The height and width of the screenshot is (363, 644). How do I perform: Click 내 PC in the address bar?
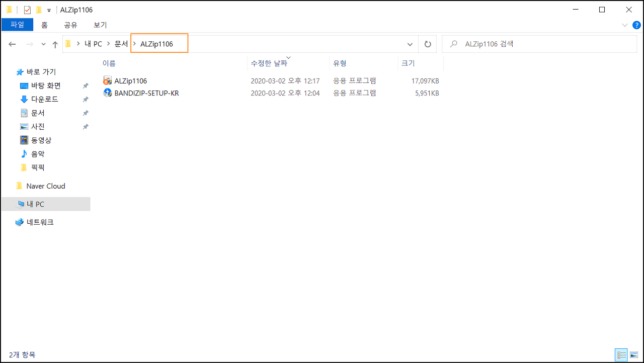(93, 44)
